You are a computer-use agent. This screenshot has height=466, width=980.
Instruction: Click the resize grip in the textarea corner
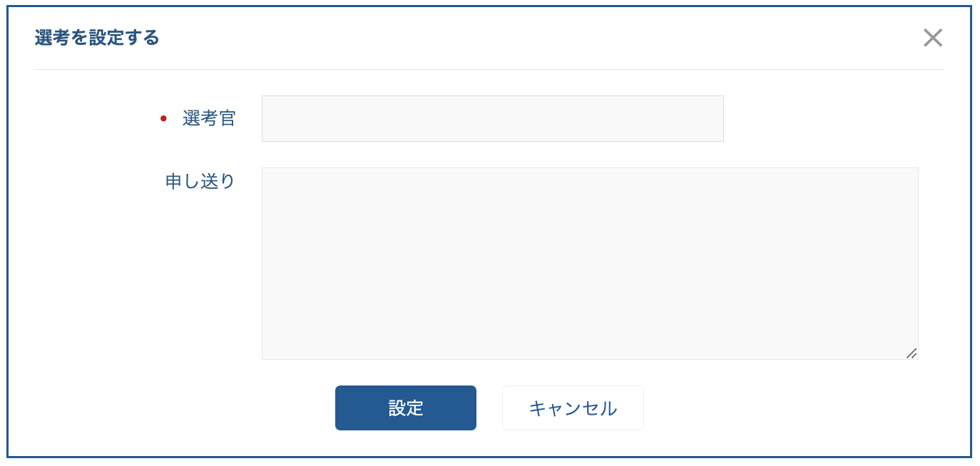click(x=911, y=353)
